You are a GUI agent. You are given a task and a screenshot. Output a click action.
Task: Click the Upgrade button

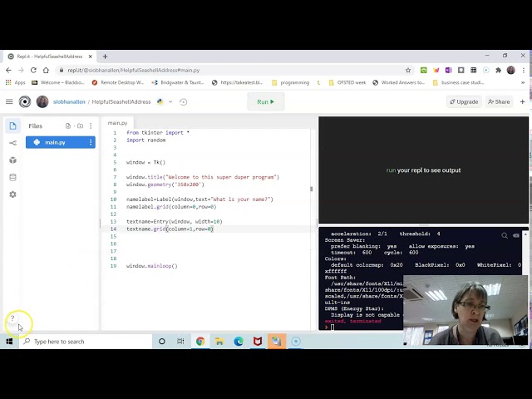[x=464, y=101]
